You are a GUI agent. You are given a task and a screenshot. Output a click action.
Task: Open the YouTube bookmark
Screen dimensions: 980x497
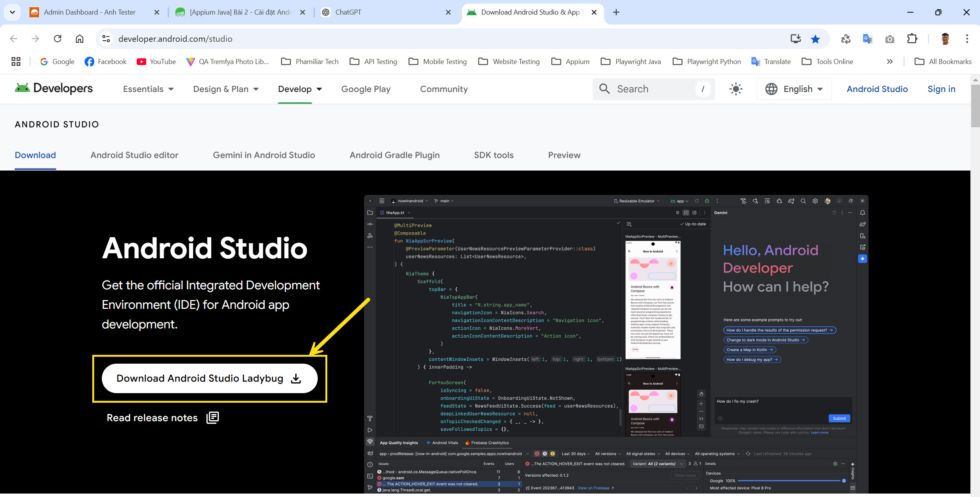(x=156, y=61)
